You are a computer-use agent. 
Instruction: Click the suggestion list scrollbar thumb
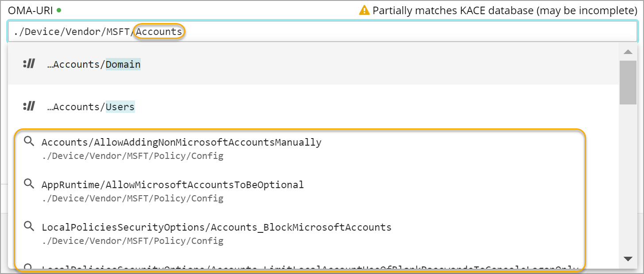(628, 82)
